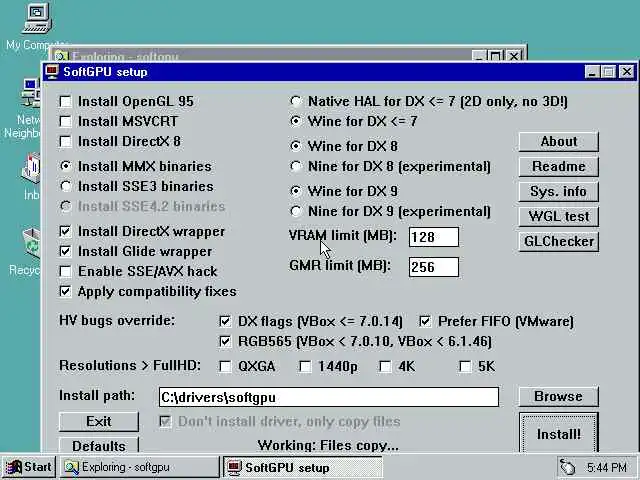Select the Inbox desktop icon
Screen dimensions: 640x480
pos(31,168)
